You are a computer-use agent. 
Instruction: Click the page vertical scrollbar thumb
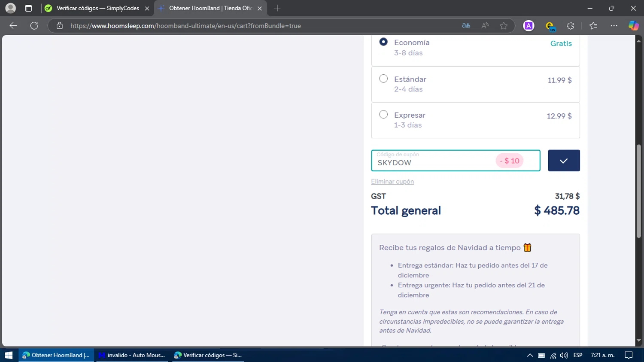pyautogui.click(x=638, y=191)
